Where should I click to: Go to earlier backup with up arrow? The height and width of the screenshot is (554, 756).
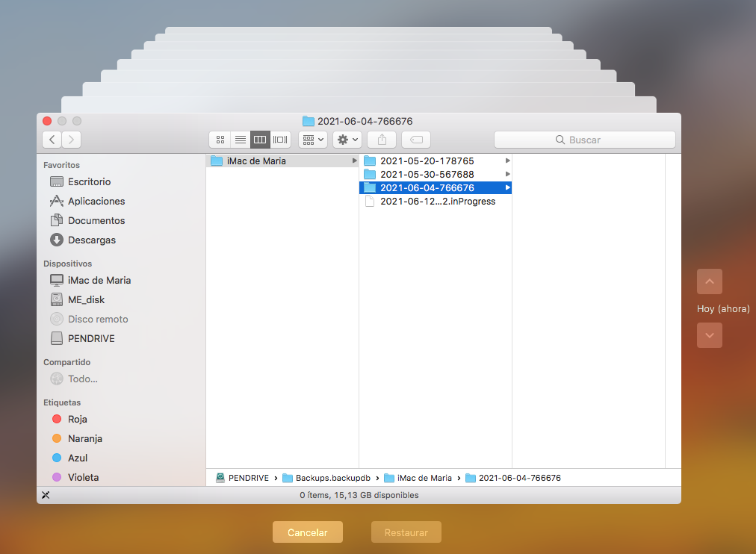[x=709, y=281]
